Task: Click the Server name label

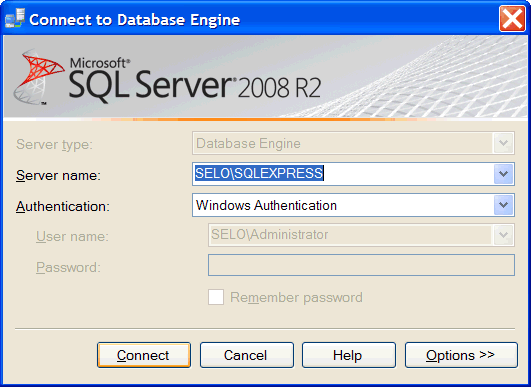Action: point(58,175)
